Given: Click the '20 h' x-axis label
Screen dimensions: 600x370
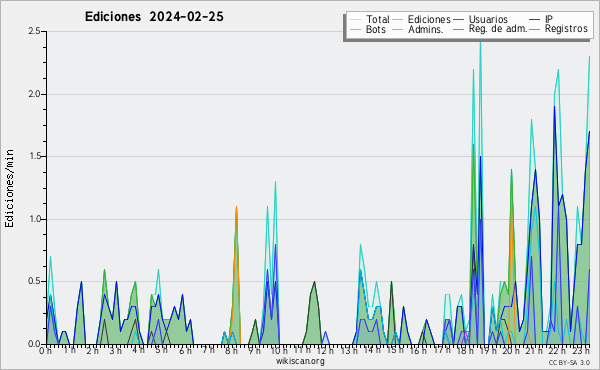Looking at the screenshot, I should coord(511,351).
